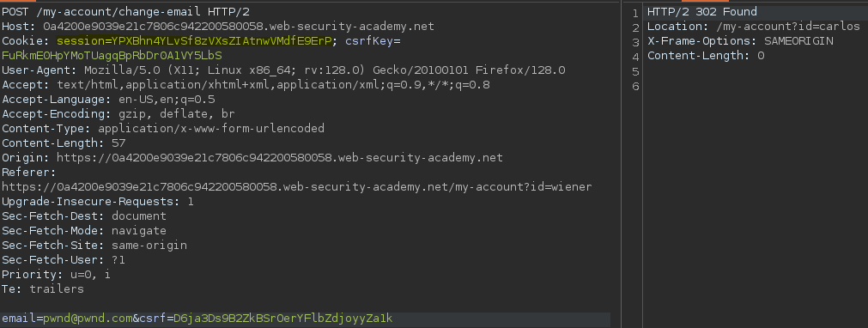Click the Te: trailers header line
868x328 pixels.
coord(43,289)
